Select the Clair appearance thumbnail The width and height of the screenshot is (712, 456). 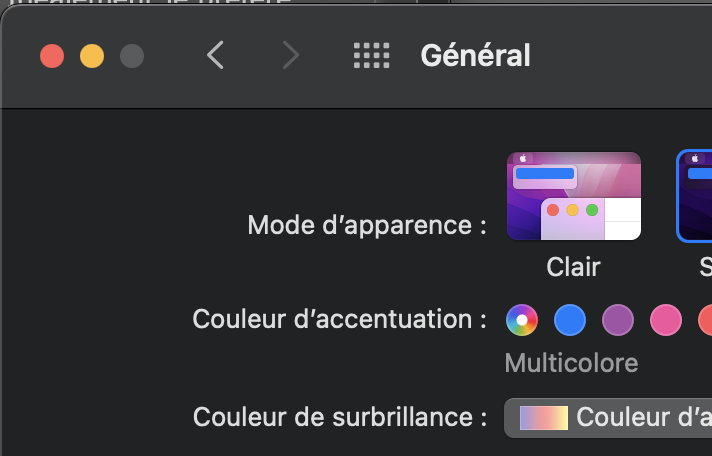(x=574, y=196)
